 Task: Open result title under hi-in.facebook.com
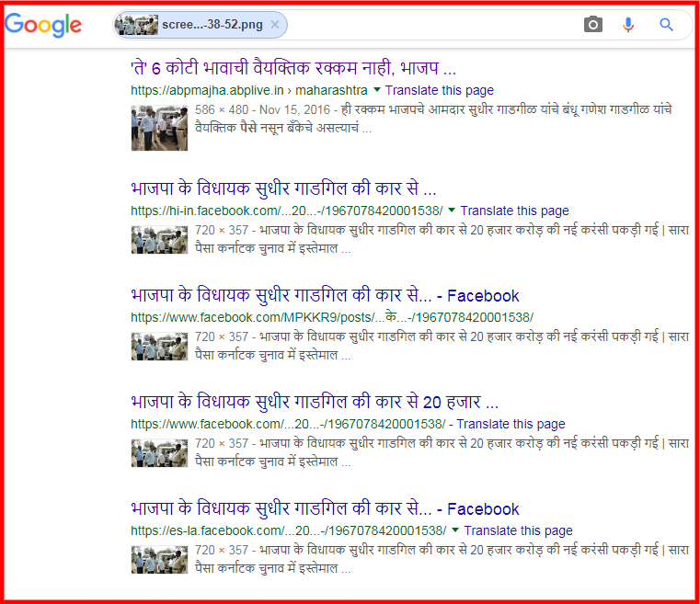pos(283,188)
